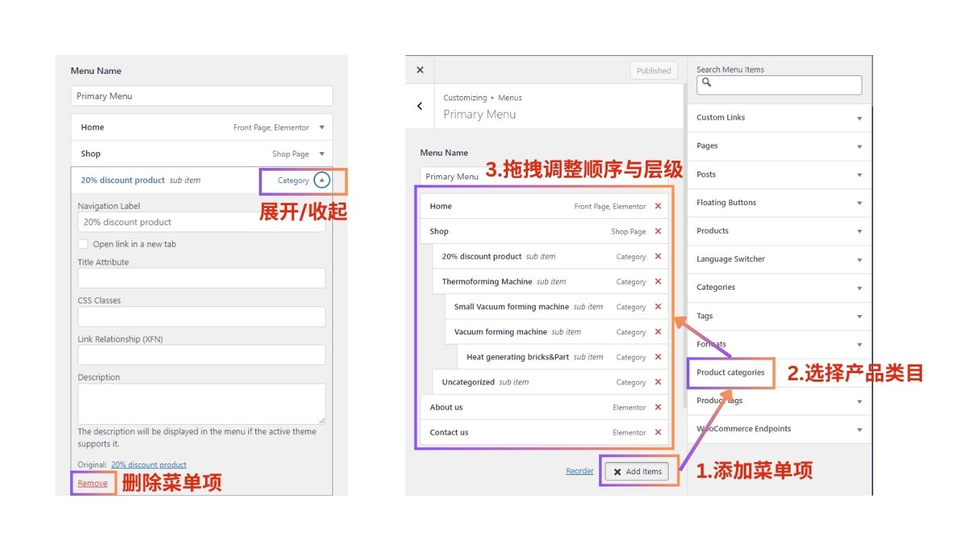This screenshot has height=551, width=980.
Task: Enable Open link in a new tab
Action: click(x=83, y=244)
